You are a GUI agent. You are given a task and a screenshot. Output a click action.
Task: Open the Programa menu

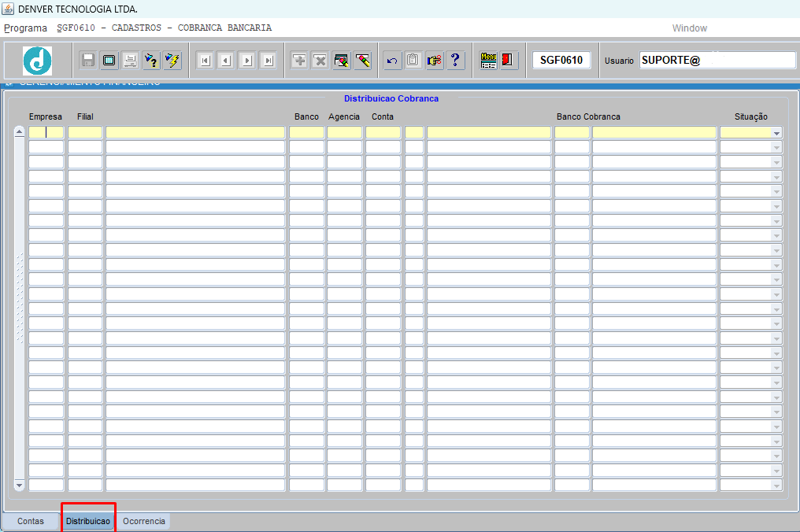click(x=25, y=28)
